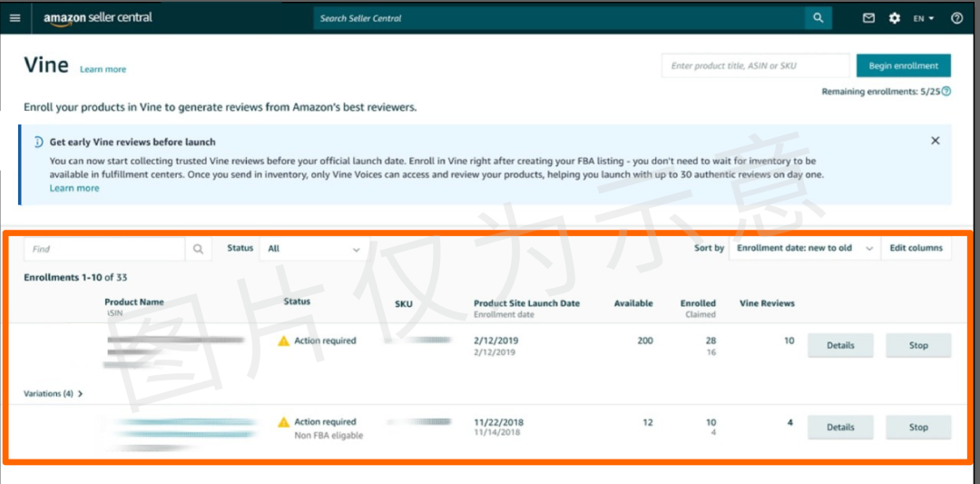Image resolution: width=980 pixels, height=484 pixels.
Task: Click Learn more link beside Vine title
Action: (103, 70)
